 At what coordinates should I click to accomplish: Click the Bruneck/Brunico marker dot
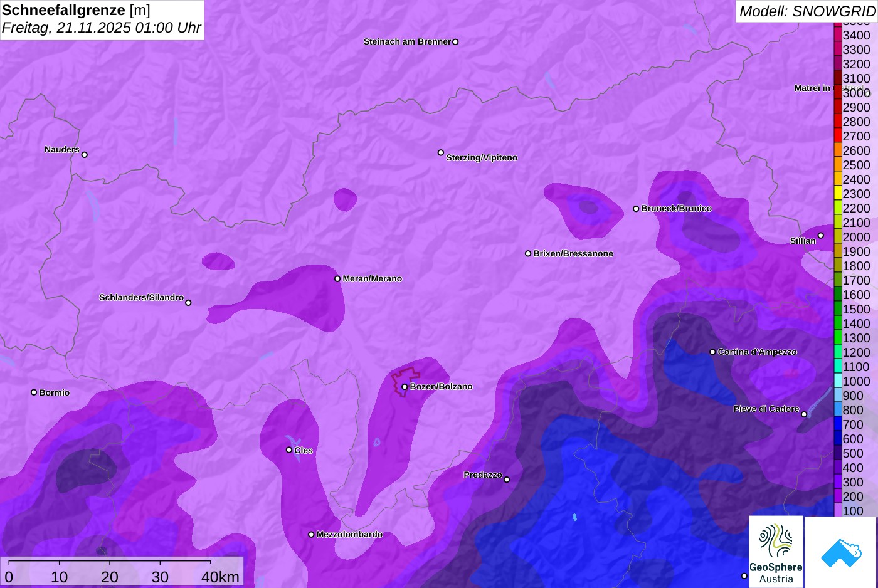pos(636,209)
